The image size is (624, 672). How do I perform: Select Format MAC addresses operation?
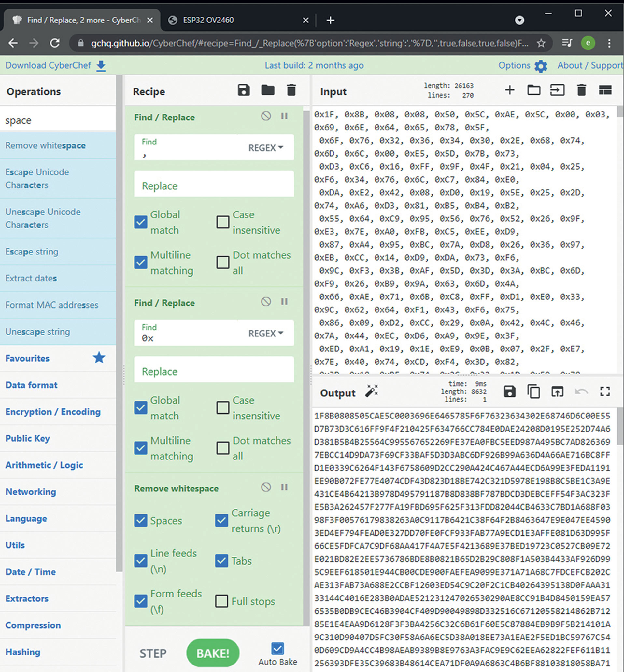[58, 305]
